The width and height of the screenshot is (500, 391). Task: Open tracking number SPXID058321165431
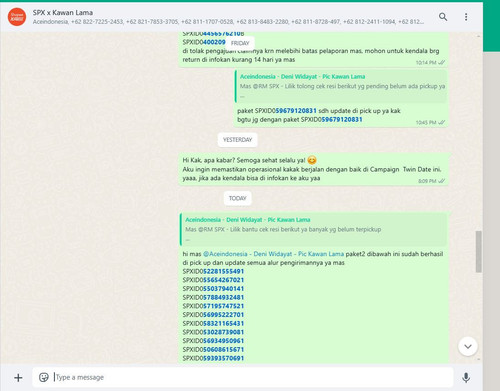click(213, 323)
